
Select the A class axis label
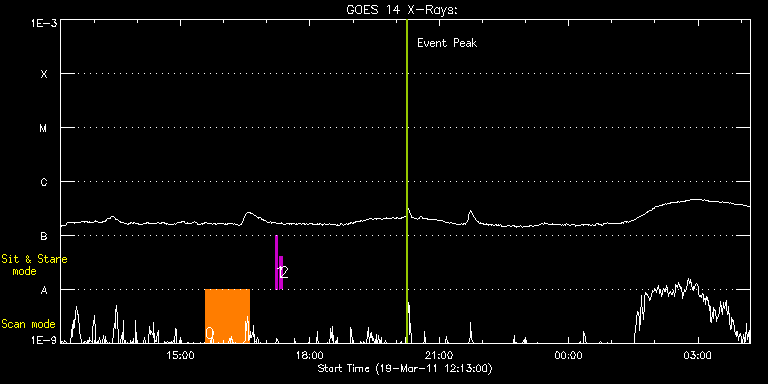(44, 290)
